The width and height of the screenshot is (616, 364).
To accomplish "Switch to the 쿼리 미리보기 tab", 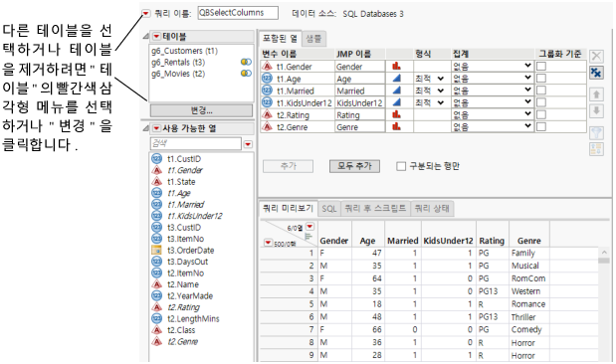I will coord(288,208).
